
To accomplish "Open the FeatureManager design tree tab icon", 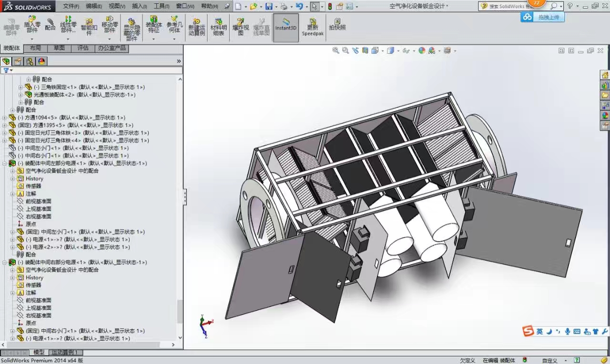I will click(x=6, y=61).
